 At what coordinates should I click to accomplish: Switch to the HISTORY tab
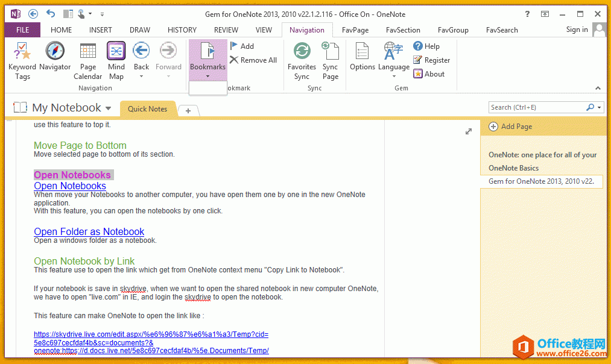pos(182,30)
